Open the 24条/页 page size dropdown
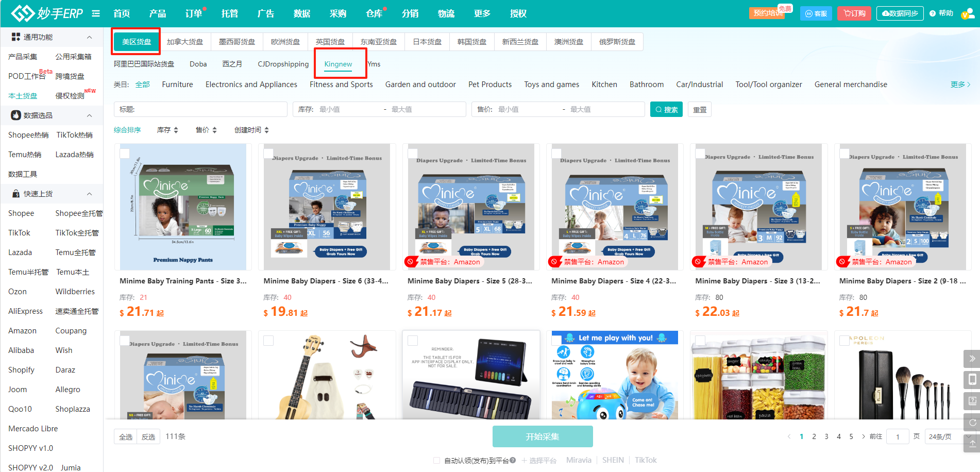 (x=950, y=436)
